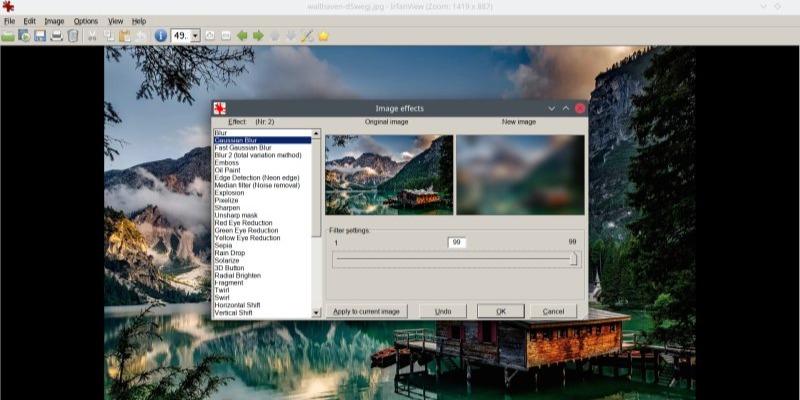Click the Delete file trash icon

pyautogui.click(x=73, y=36)
